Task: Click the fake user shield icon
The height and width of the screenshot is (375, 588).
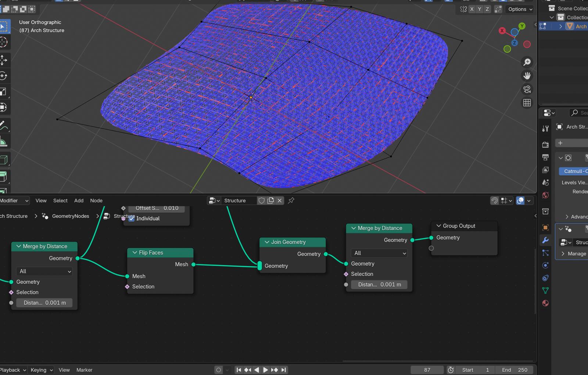Action: [x=262, y=201]
